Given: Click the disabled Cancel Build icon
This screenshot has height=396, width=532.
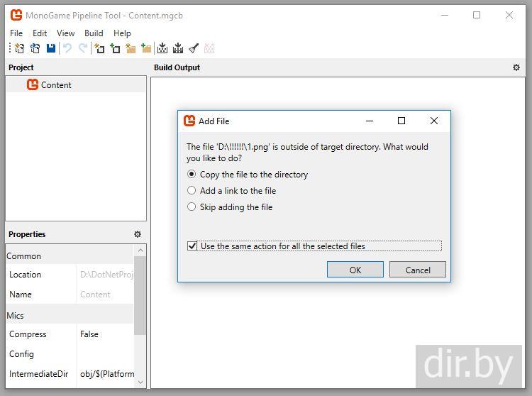Looking at the screenshot, I should pos(209,48).
